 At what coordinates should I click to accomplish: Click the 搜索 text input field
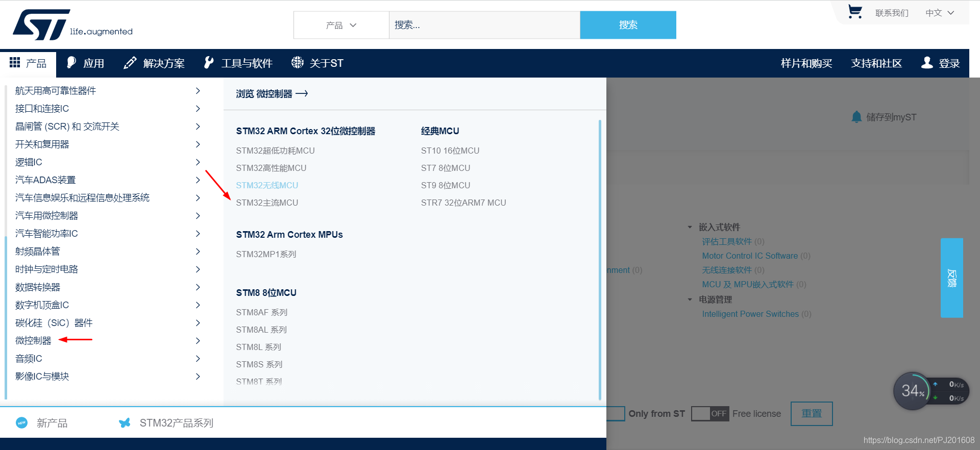(x=484, y=25)
